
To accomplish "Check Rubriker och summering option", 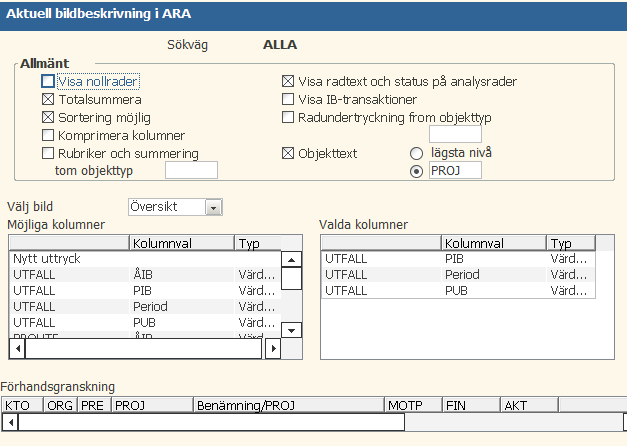I will click(48, 153).
